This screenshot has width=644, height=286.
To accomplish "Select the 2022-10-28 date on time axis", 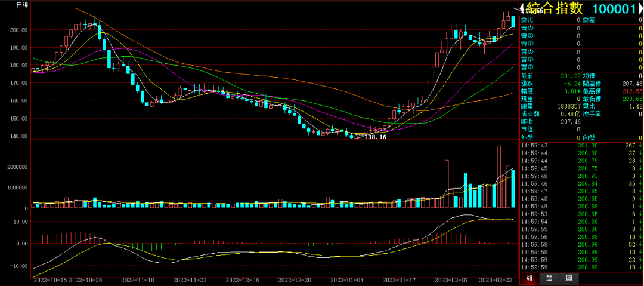I will 85,279.
